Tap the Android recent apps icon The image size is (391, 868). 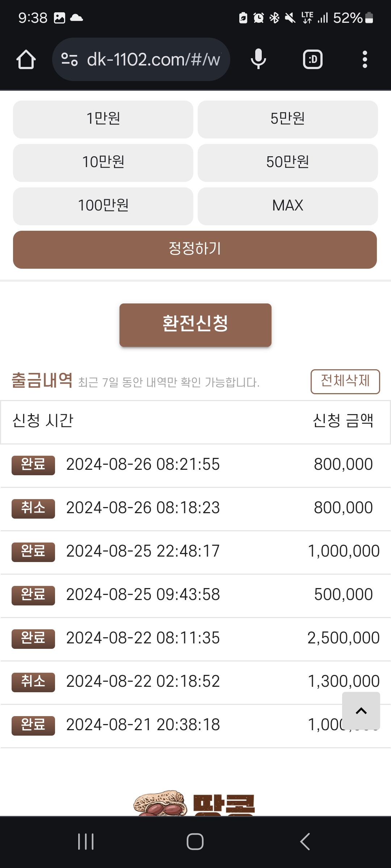[86, 842]
